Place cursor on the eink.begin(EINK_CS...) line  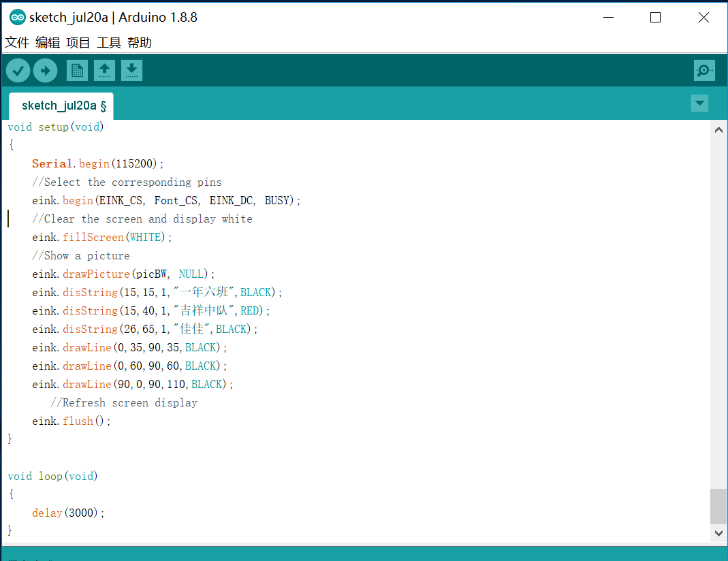(x=166, y=200)
